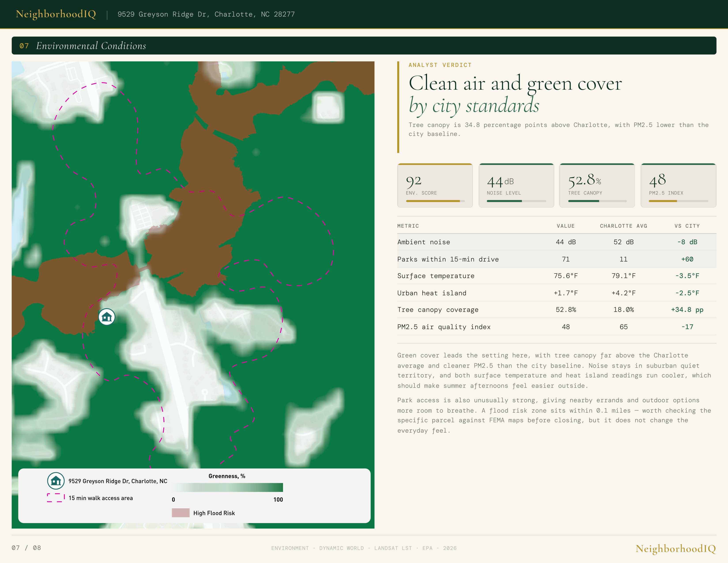Click the section number 07 badge
The image size is (728, 563).
click(24, 46)
